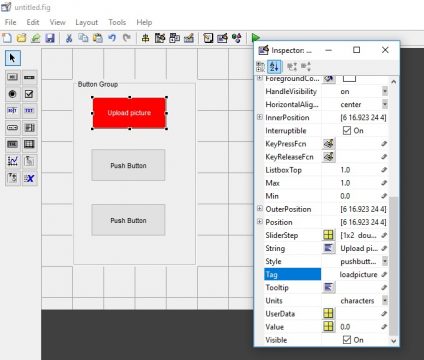Click the Paste clipboard icon
This screenshot has width=424, height=360.
98,38
